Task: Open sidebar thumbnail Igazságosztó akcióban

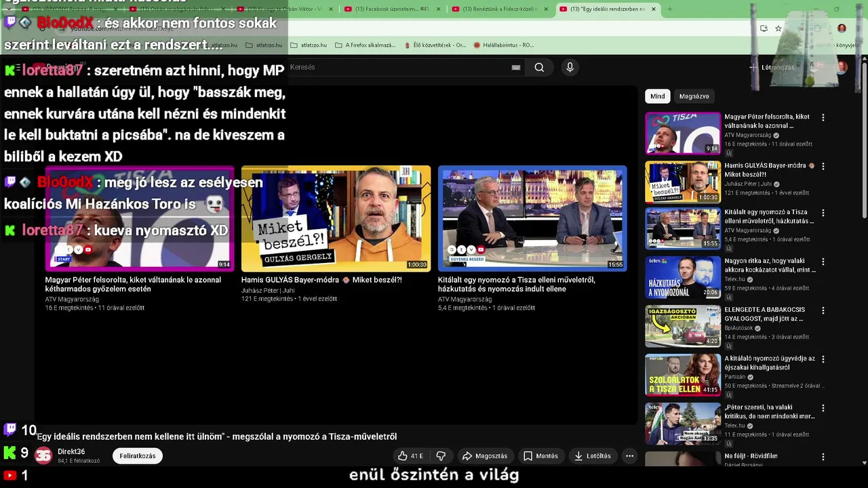Action: click(x=683, y=326)
